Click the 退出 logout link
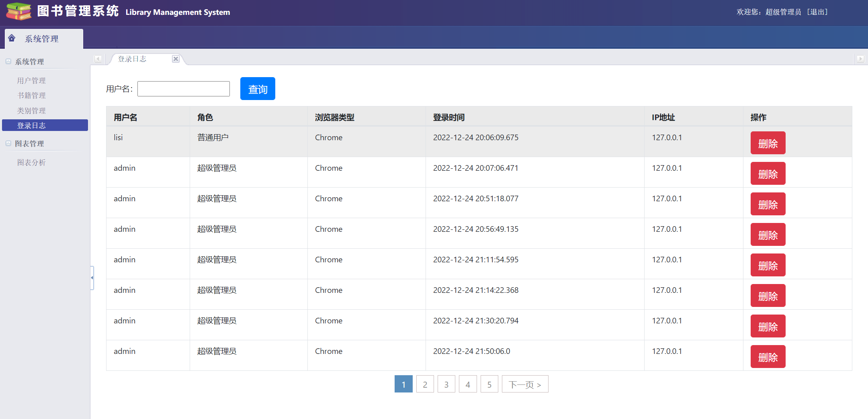The height and width of the screenshot is (419, 868). pyautogui.click(x=817, y=12)
